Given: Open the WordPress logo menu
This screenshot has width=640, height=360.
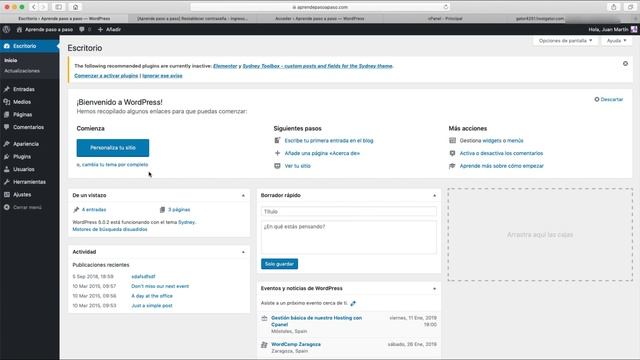Looking at the screenshot, I should pos(6,29).
